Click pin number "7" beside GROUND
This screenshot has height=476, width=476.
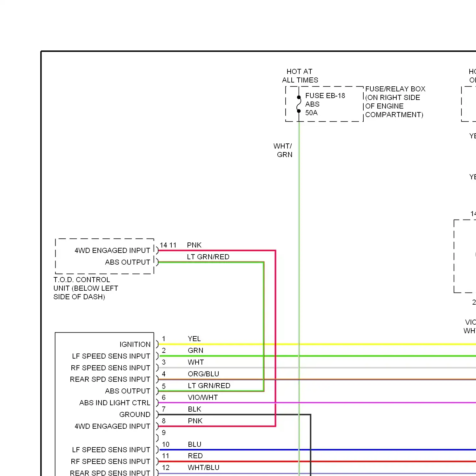click(x=164, y=409)
